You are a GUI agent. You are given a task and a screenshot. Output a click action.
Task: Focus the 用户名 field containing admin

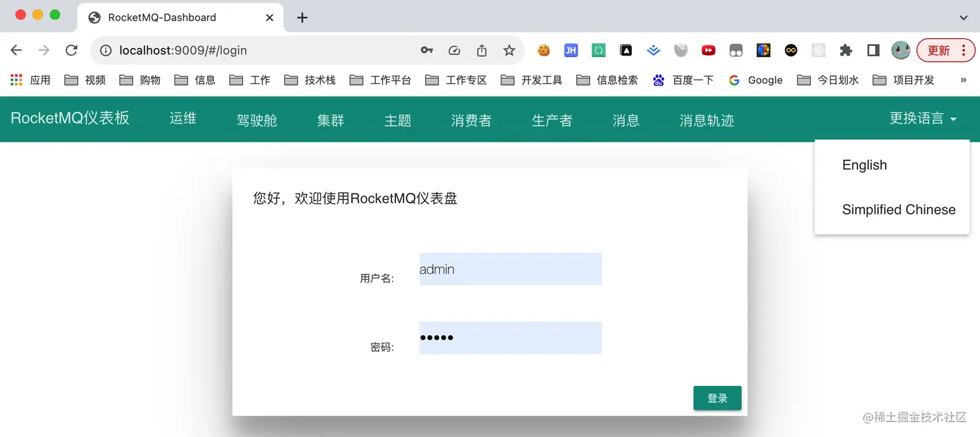[511, 269]
